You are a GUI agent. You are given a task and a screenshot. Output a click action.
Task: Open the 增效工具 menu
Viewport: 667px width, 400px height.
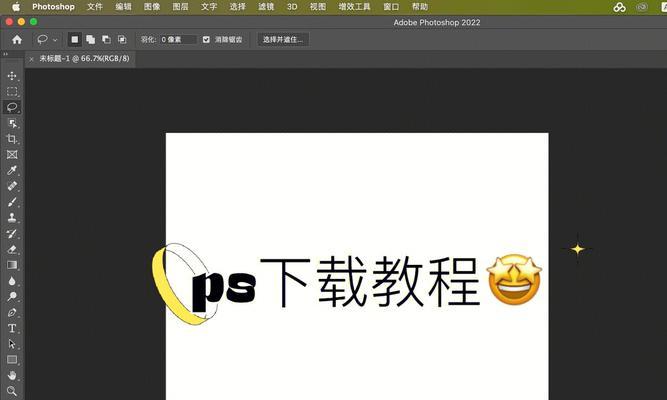(x=354, y=7)
